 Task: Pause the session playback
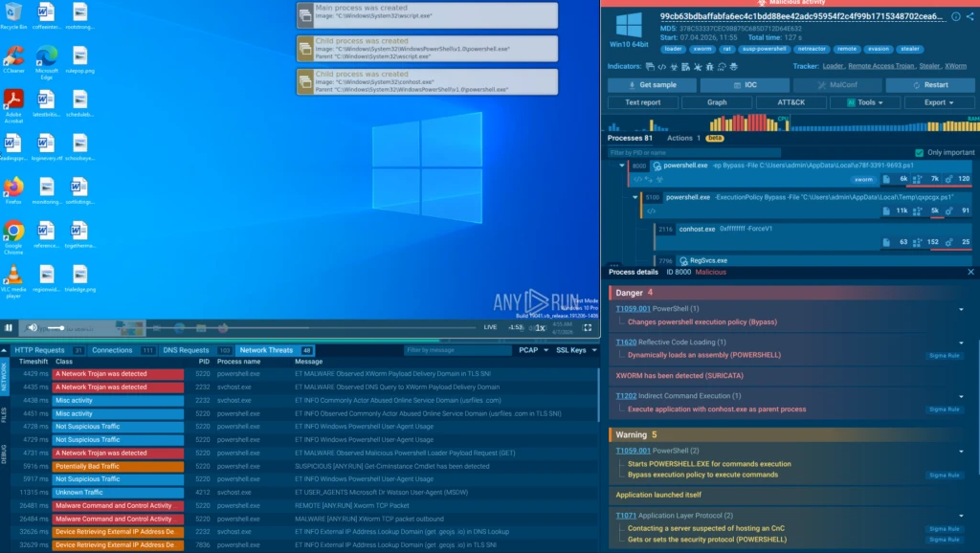9,327
